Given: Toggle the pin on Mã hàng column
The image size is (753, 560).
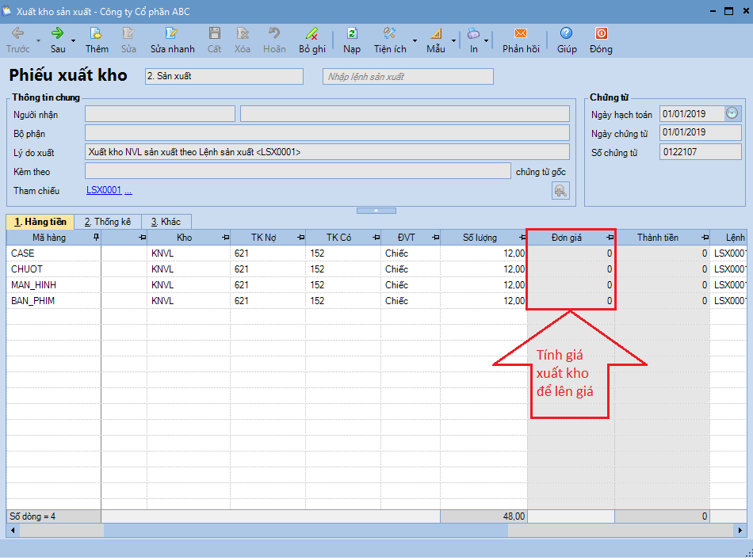Looking at the screenshot, I should [x=96, y=238].
